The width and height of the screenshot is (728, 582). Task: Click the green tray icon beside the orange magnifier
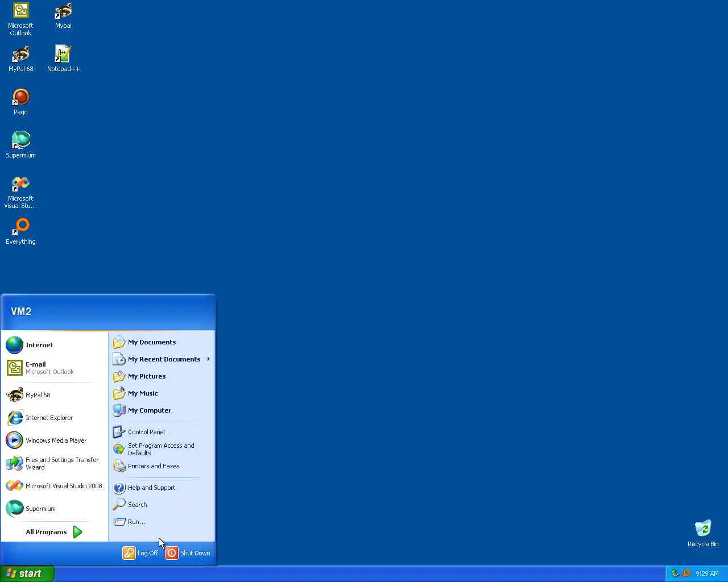point(676,573)
